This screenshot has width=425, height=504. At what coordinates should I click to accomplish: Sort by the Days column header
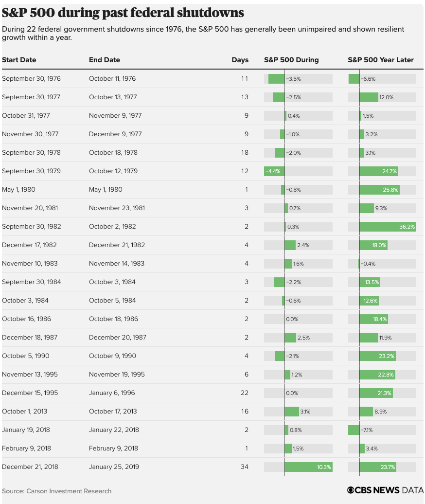pyautogui.click(x=240, y=60)
